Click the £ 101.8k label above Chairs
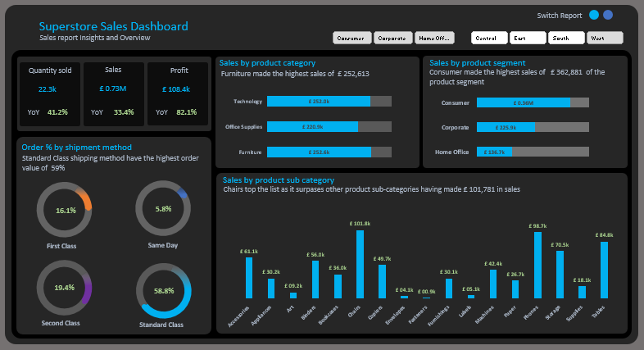Screen dimensions: 644x350 (x=360, y=224)
